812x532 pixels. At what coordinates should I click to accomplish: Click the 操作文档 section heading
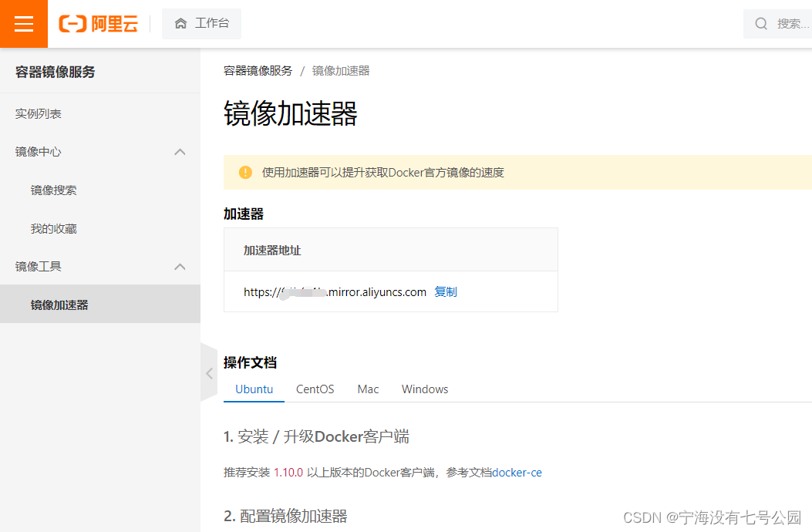[x=250, y=362]
